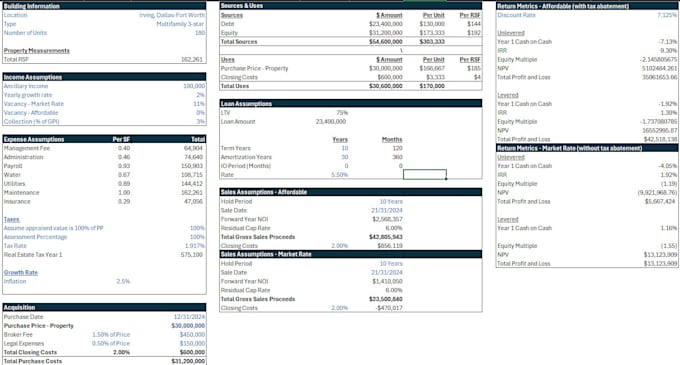680x365 pixels.
Task: Select the Term Years value 10
Action: point(345,148)
